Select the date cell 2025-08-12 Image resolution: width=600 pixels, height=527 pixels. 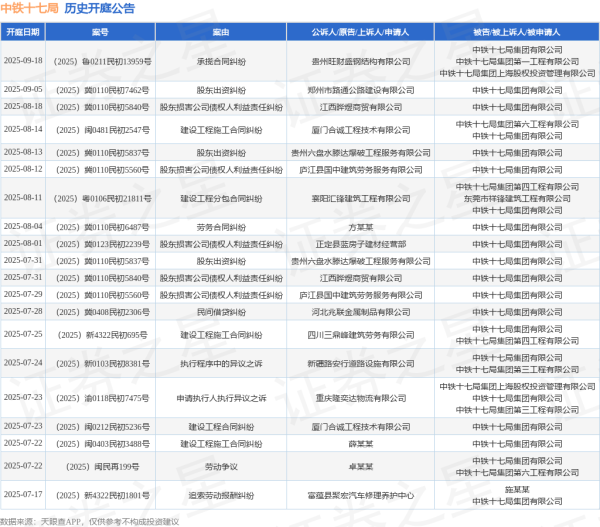click(23, 169)
